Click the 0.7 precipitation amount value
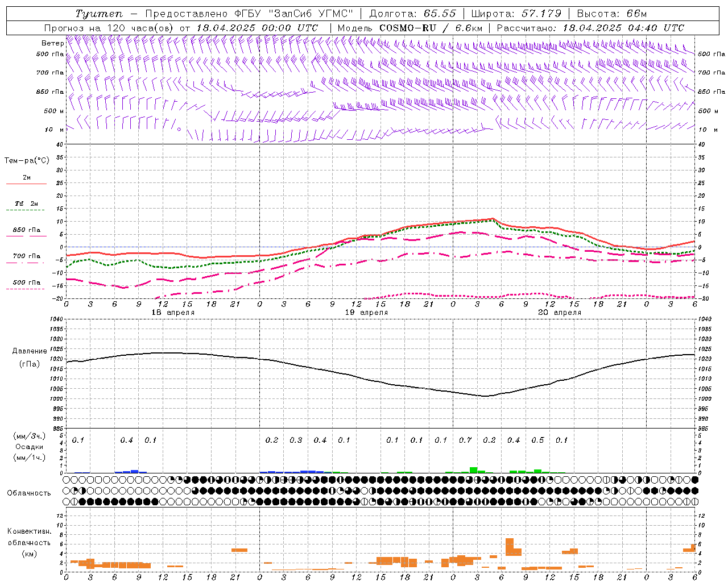The image size is (728, 582). tap(465, 440)
